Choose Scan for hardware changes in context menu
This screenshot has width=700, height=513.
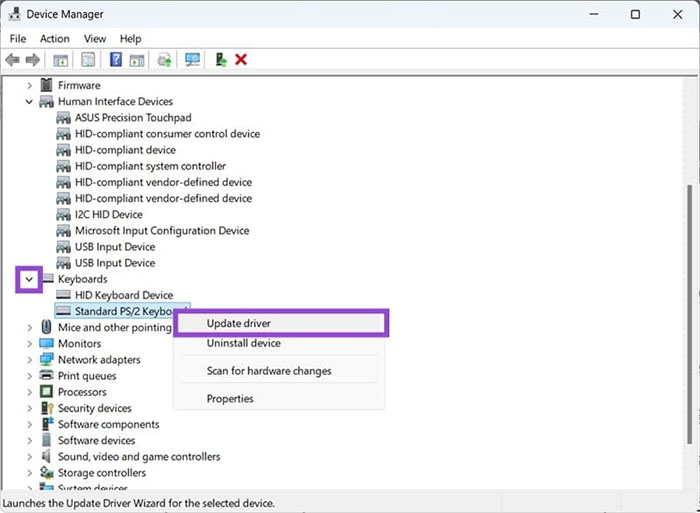(281, 371)
